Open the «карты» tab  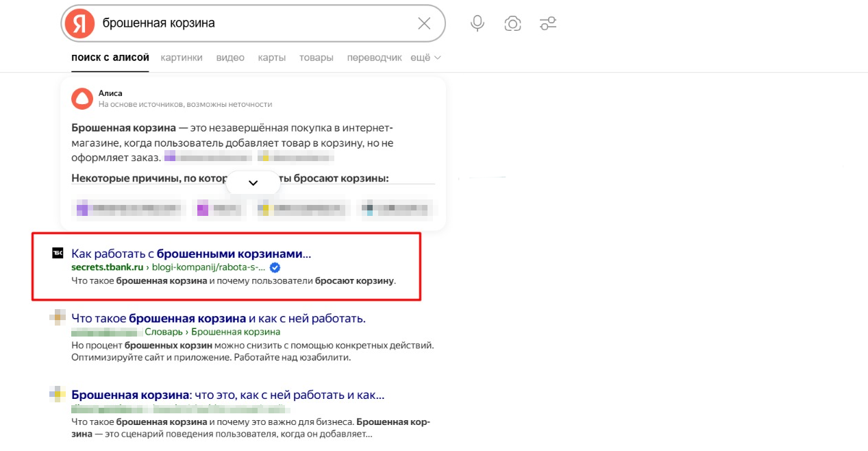click(x=271, y=58)
